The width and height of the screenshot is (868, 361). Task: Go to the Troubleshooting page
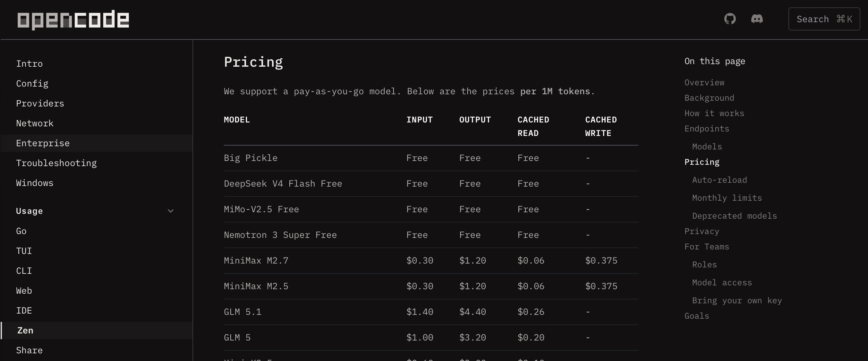click(x=56, y=163)
